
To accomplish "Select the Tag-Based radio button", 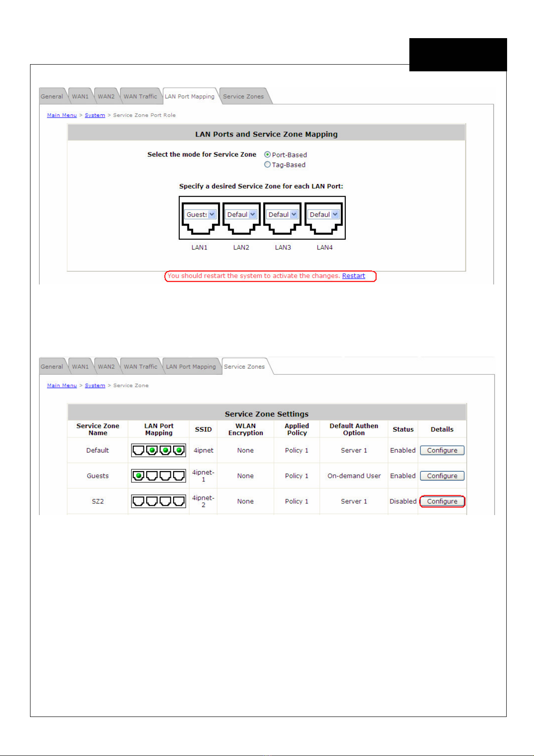I will coord(268,165).
